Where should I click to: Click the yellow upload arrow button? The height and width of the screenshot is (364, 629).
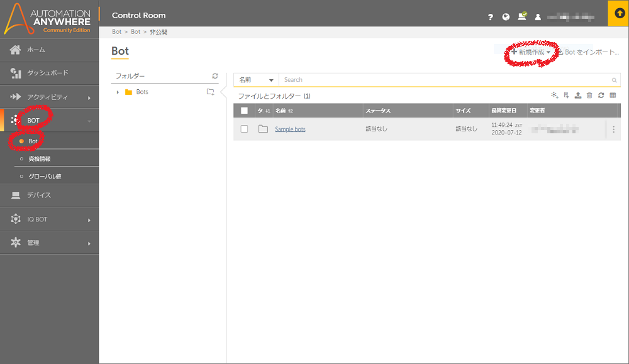[x=619, y=13]
